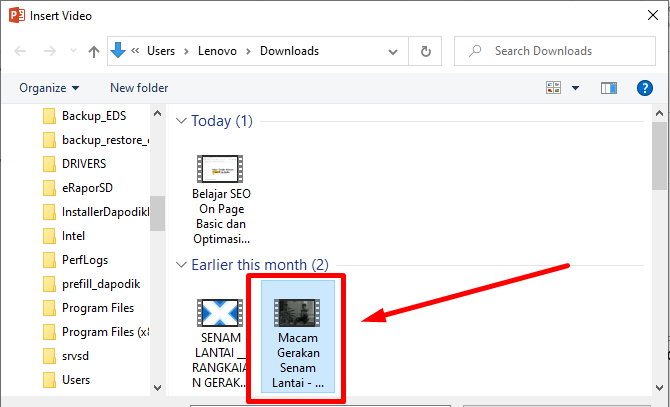Open the backup_restore folder

[106, 140]
